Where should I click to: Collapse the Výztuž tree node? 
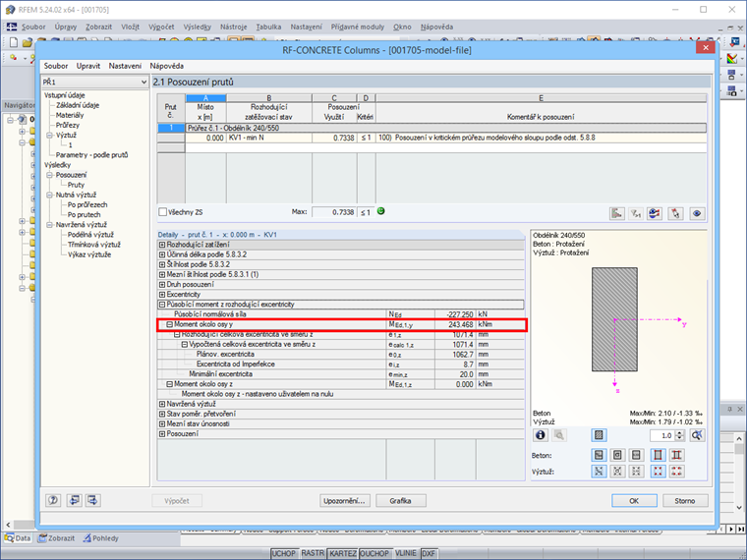click(49, 136)
